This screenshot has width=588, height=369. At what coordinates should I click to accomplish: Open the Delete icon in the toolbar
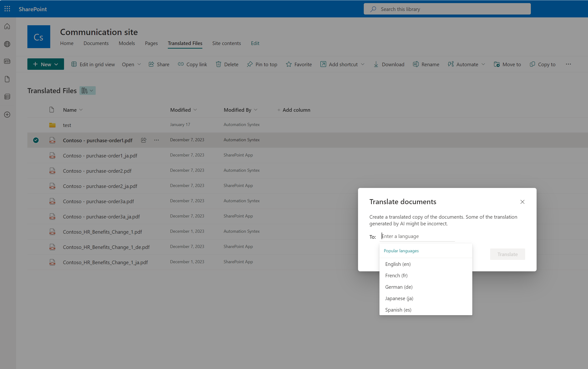pos(219,64)
